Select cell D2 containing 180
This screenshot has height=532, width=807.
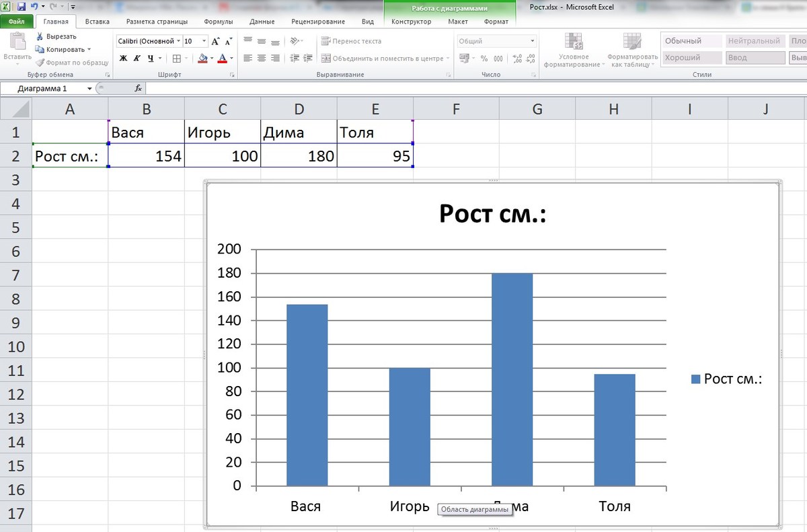(x=299, y=156)
